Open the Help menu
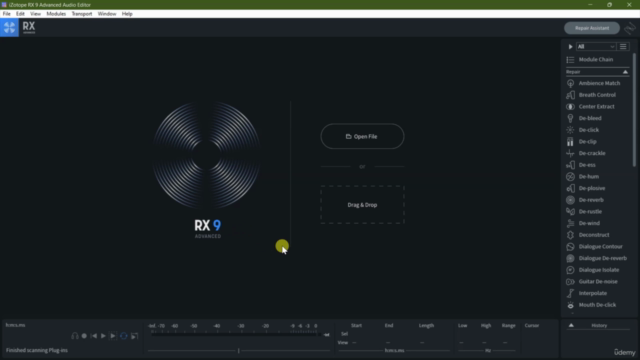Image resolution: width=640 pixels, height=360 pixels. tap(127, 13)
